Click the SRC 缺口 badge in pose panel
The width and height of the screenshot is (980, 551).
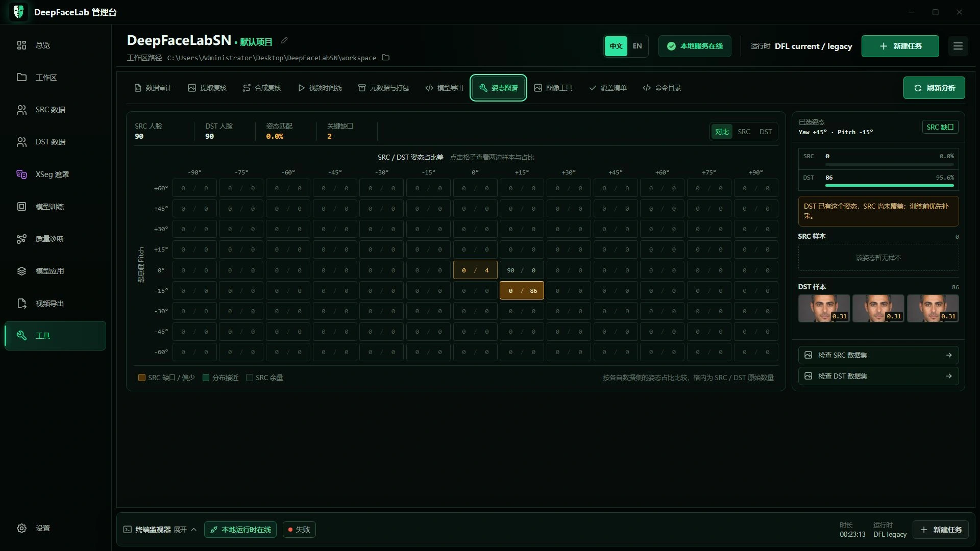coord(940,127)
